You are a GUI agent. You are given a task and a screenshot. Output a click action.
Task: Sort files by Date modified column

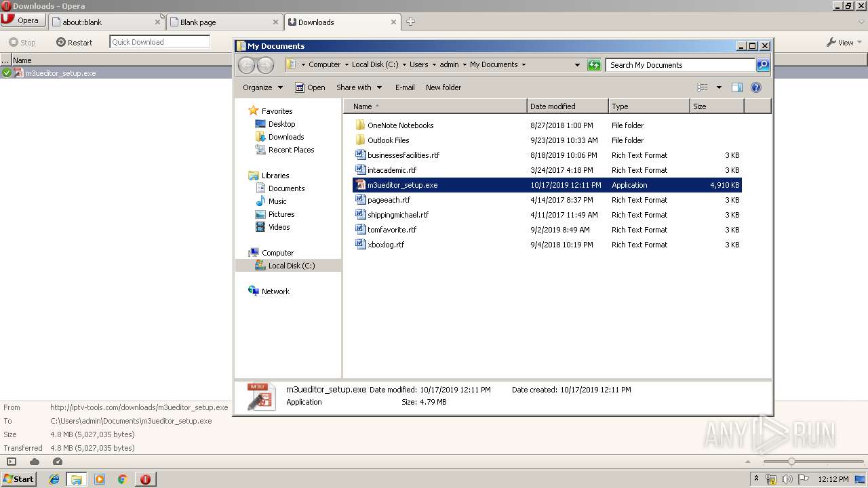pos(568,106)
